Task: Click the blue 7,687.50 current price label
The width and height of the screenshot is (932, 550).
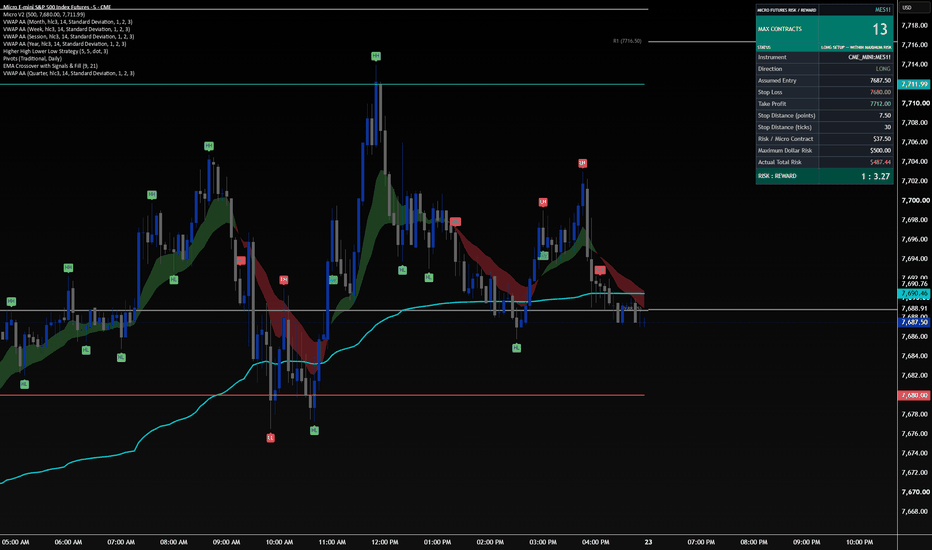Action: coord(914,322)
